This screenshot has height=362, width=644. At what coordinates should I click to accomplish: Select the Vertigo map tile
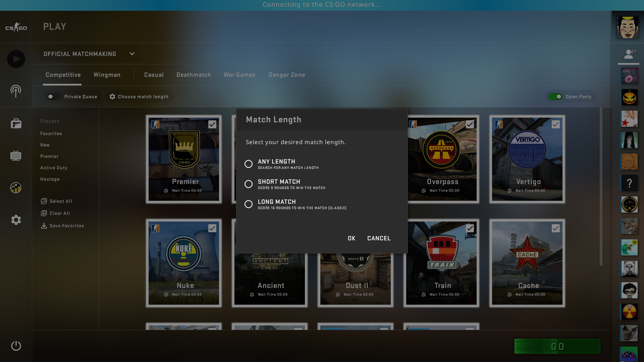click(x=527, y=159)
